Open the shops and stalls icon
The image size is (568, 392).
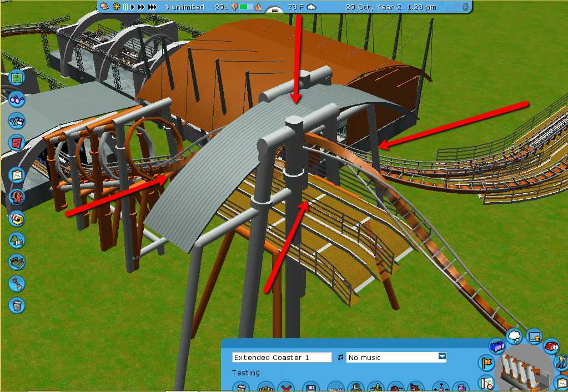click(17, 218)
